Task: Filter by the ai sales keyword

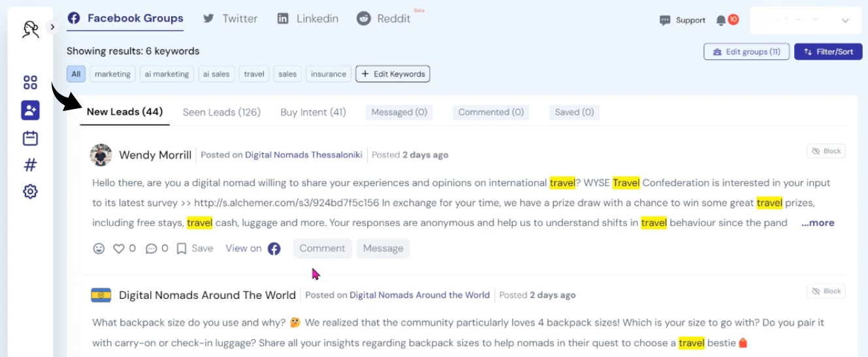Action: 216,74
